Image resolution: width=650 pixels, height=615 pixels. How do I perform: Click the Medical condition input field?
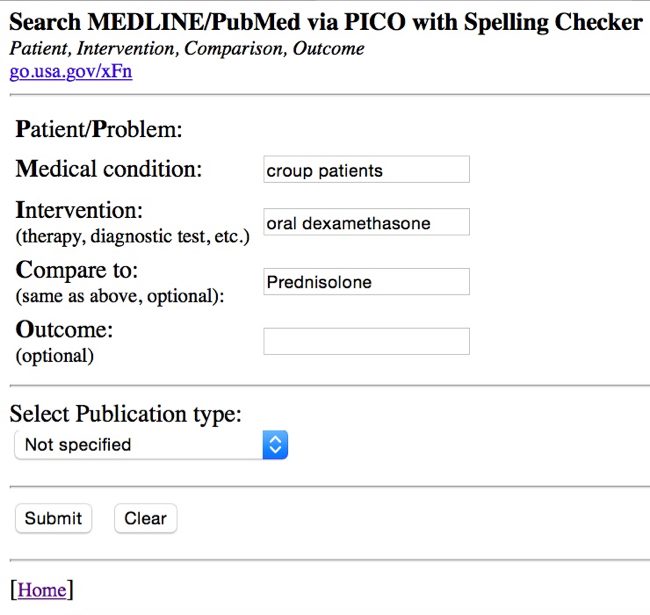pyautogui.click(x=366, y=170)
